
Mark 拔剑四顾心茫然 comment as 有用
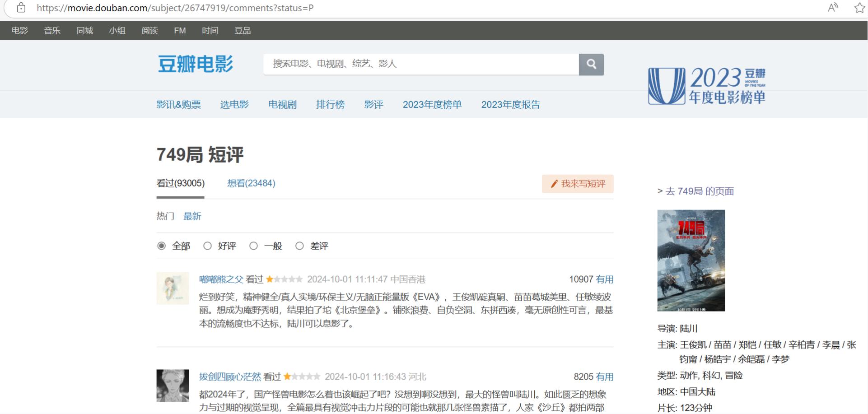(605, 377)
